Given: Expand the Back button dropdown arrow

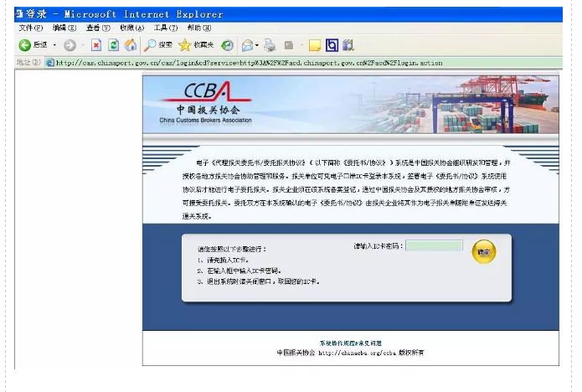Looking at the screenshot, I should [54, 45].
